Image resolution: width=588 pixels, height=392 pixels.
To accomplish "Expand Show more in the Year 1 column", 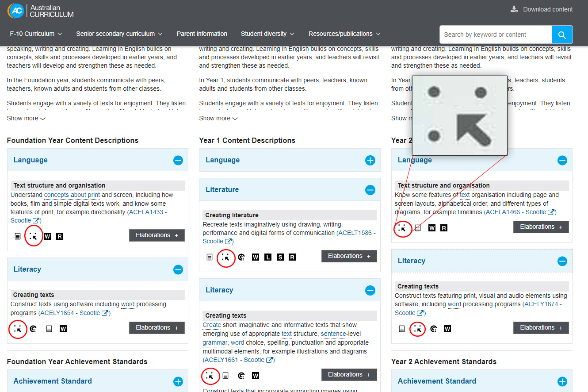I will 218,118.
